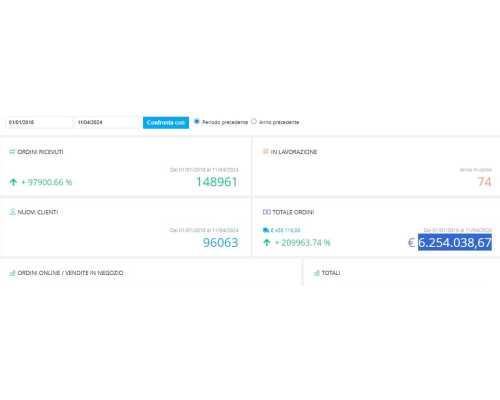Click the in-progress count 74

485,182
